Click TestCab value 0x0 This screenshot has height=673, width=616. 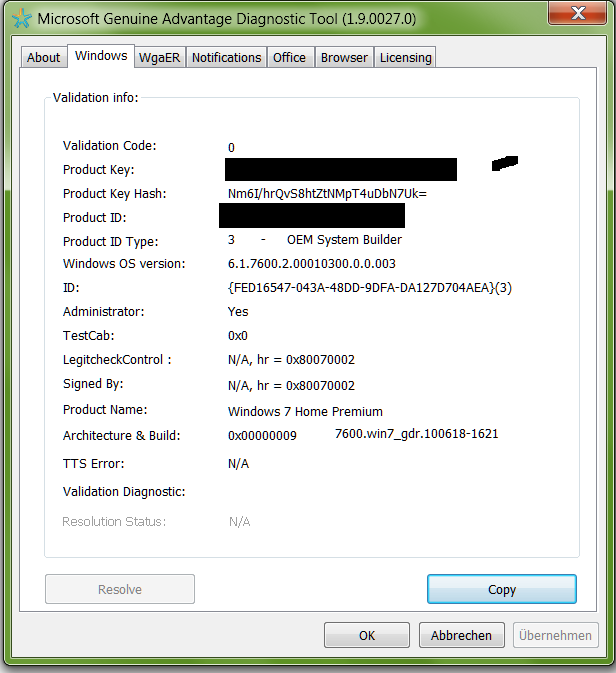click(x=238, y=336)
